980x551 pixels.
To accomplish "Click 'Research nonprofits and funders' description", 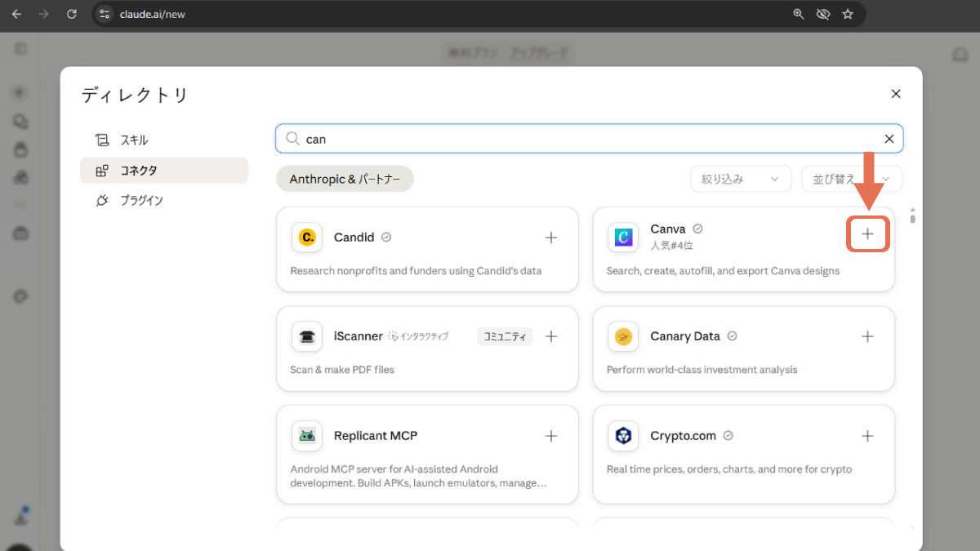I will [416, 271].
